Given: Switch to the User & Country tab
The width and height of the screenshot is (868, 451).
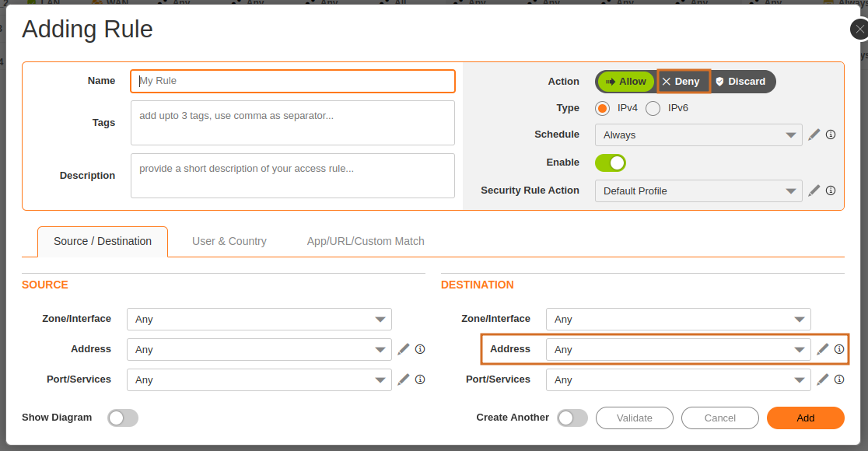Looking at the screenshot, I should click(x=229, y=241).
